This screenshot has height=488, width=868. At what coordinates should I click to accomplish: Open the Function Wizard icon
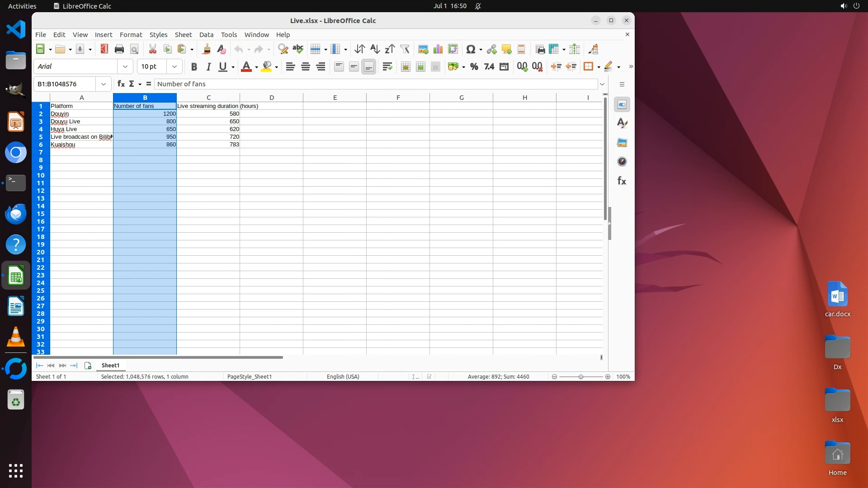[x=121, y=84]
